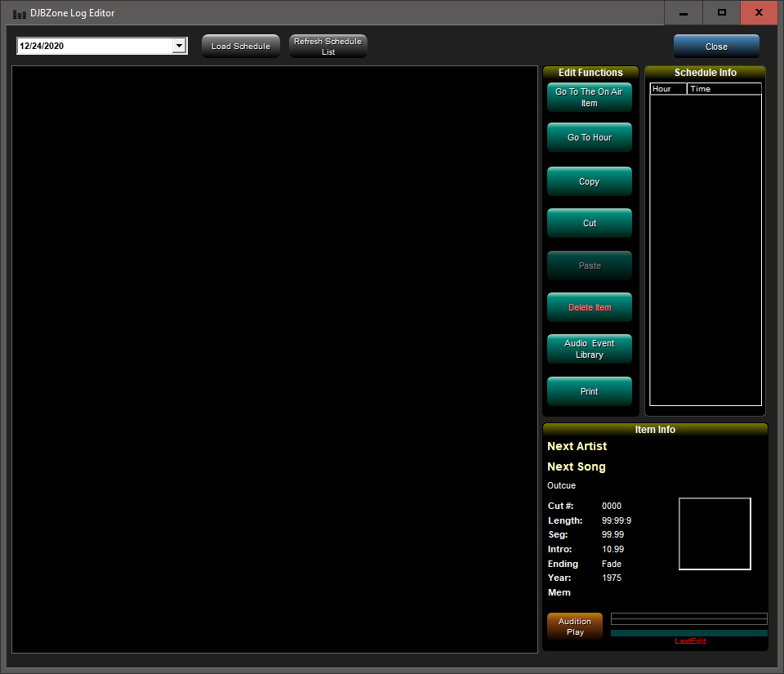Click the audition progress bar

689,619
